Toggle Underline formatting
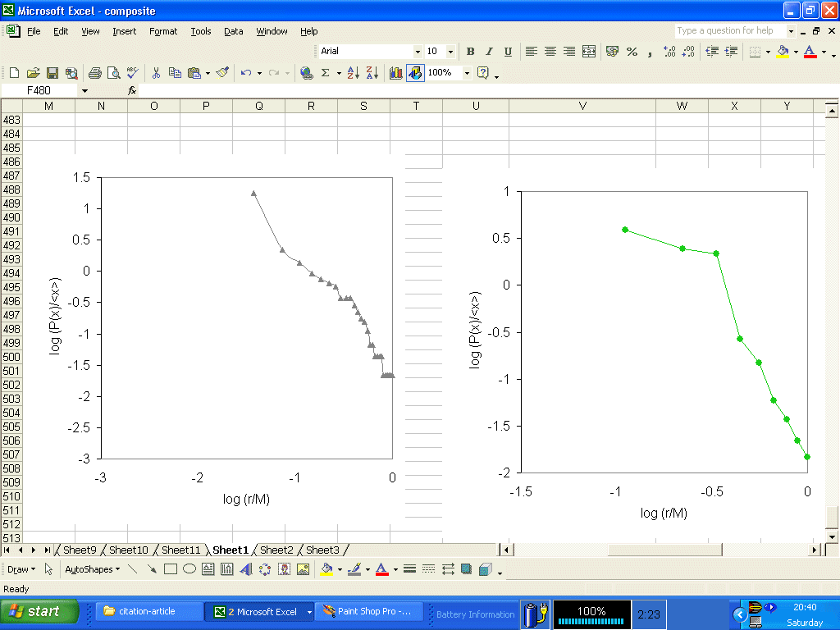This screenshot has height=630, width=840. [x=508, y=52]
